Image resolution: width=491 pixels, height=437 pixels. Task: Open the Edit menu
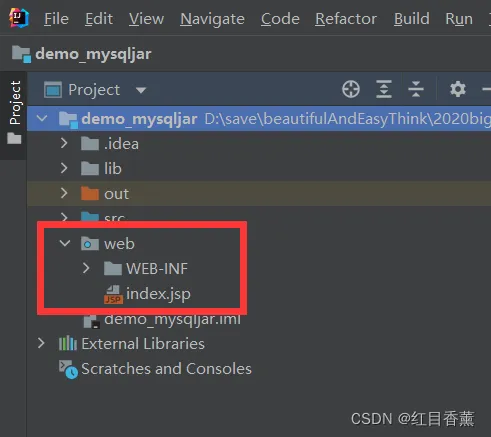coord(99,19)
